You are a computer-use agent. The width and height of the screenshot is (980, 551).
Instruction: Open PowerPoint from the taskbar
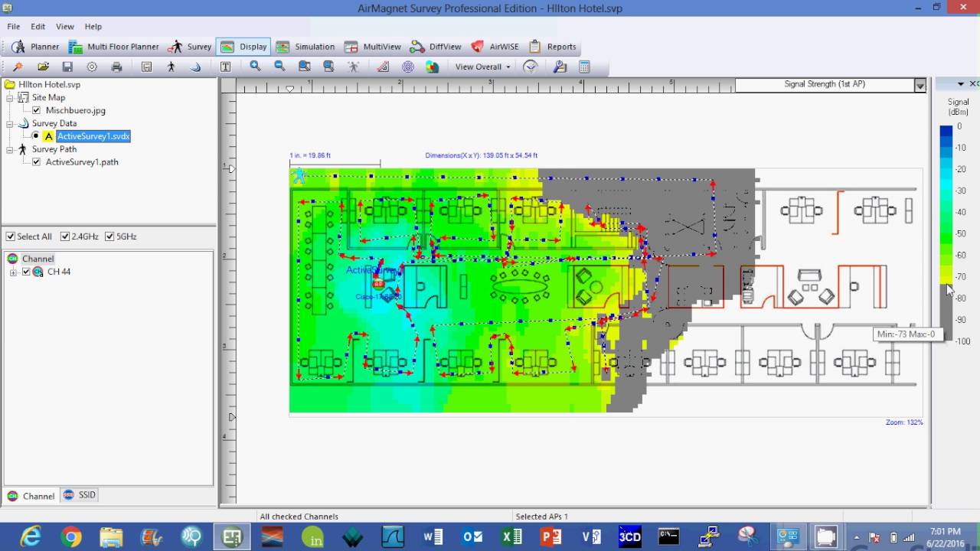coord(552,536)
